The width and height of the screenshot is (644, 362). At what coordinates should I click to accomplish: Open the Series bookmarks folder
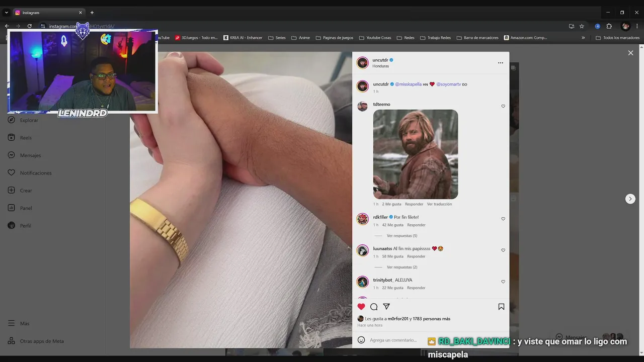pos(277,38)
